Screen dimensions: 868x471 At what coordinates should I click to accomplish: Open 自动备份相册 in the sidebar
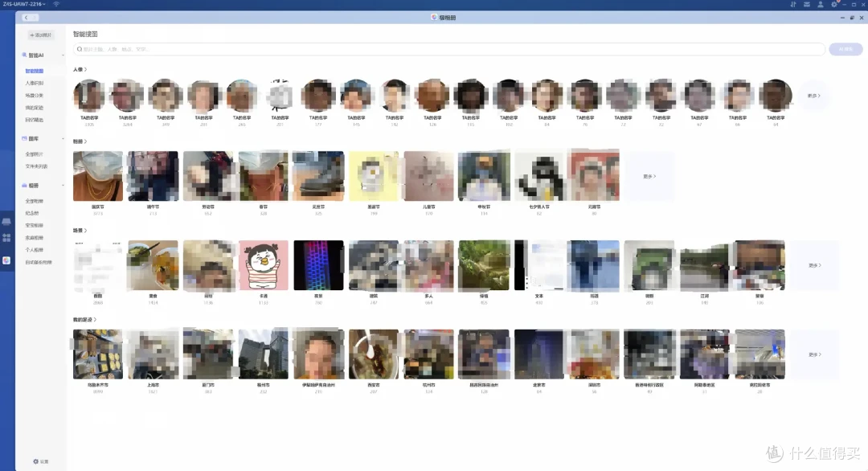(39, 262)
